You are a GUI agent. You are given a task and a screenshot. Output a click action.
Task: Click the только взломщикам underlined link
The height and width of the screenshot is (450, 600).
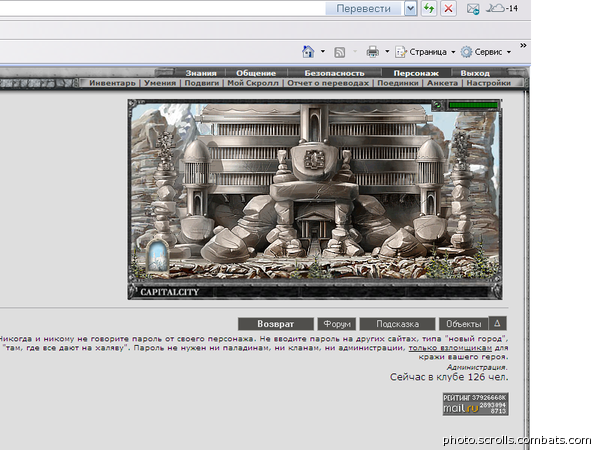click(450, 348)
